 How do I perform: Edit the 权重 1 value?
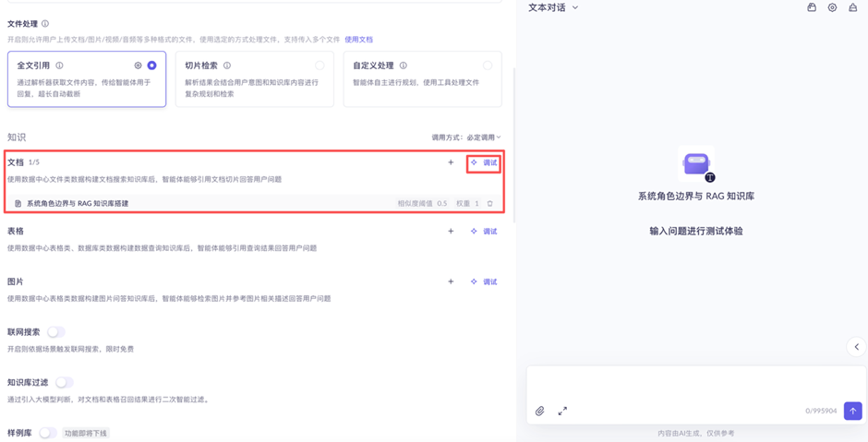click(x=468, y=204)
